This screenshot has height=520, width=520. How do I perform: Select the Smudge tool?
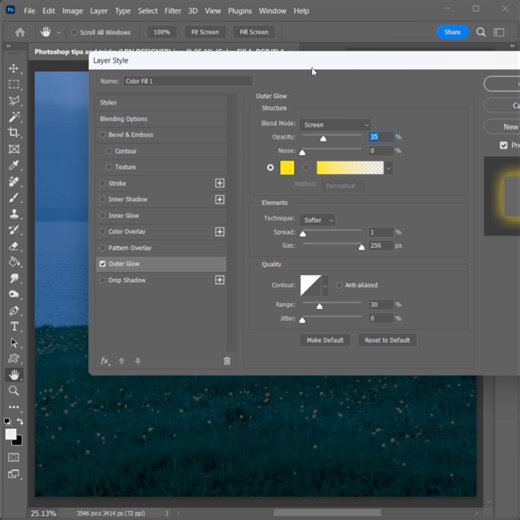[x=14, y=278]
